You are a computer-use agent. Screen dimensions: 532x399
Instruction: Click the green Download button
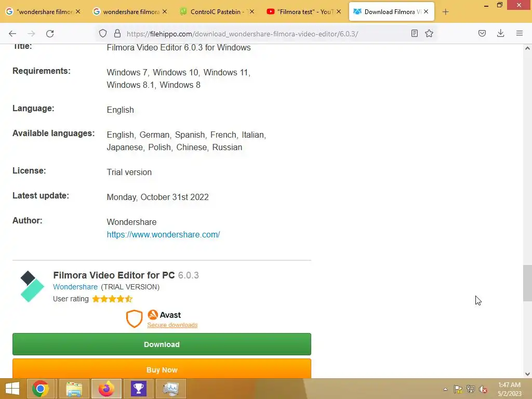click(x=162, y=344)
